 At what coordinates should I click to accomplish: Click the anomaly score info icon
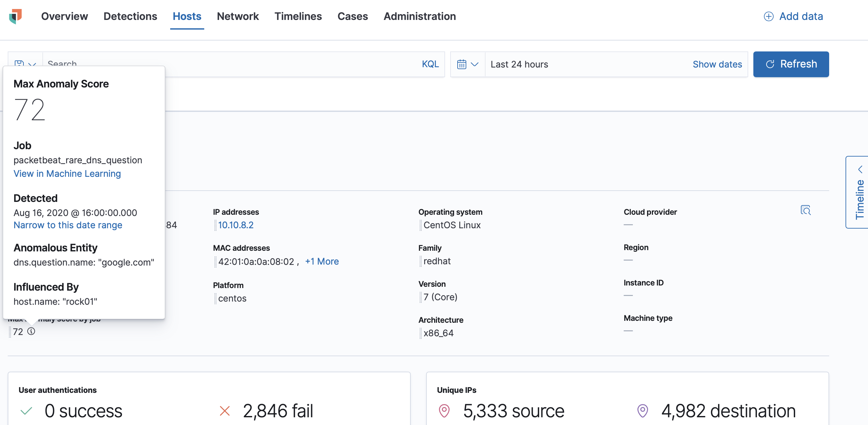(x=31, y=331)
